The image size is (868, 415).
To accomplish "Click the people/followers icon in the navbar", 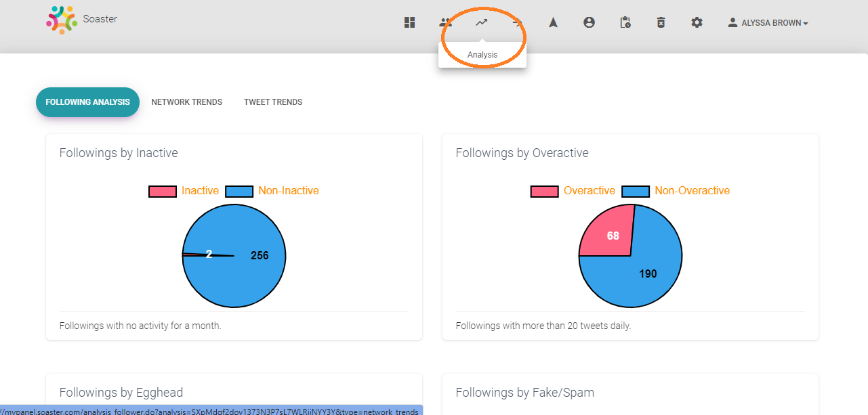I will coord(445,22).
